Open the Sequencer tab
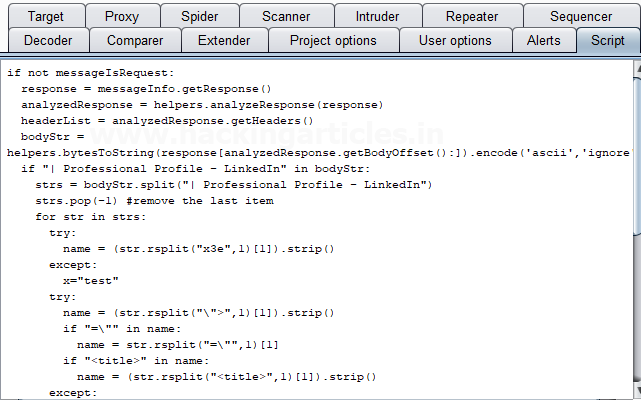The width and height of the screenshot is (641, 400). click(x=581, y=16)
